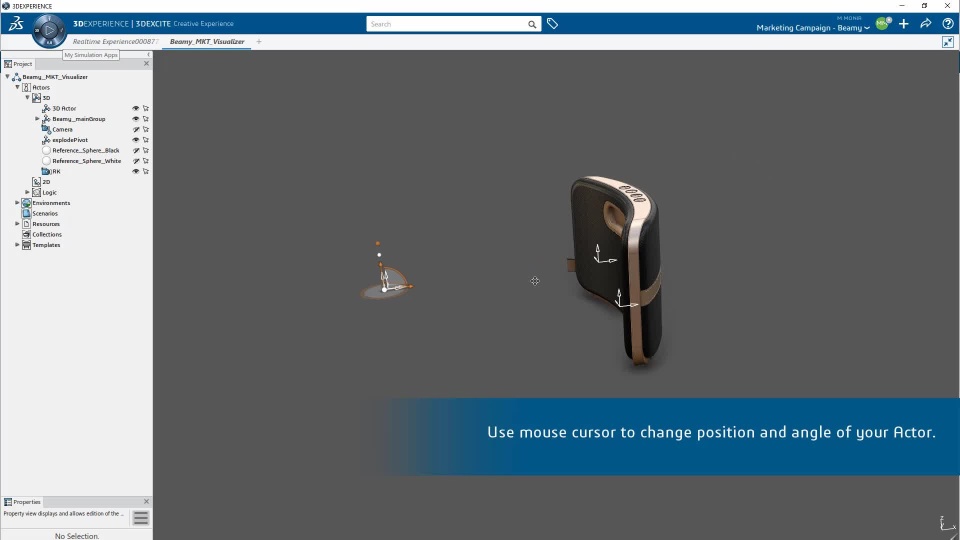Select Reference_Sphere_White in the tree
This screenshot has width=960, height=540.
(x=86, y=161)
